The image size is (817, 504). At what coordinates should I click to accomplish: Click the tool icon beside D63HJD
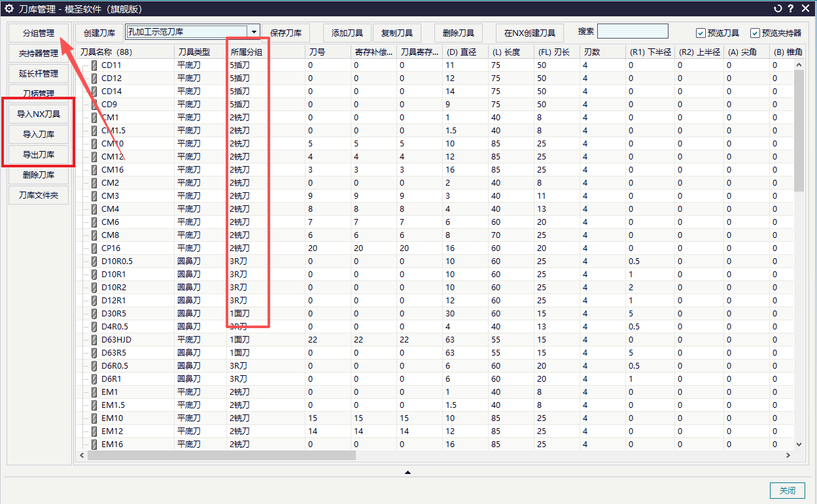click(94, 340)
